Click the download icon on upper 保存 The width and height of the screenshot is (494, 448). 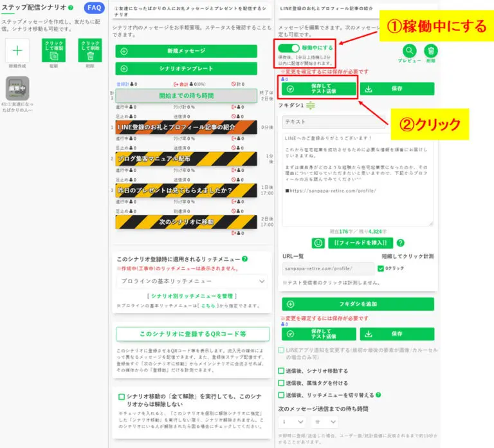click(x=369, y=89)
